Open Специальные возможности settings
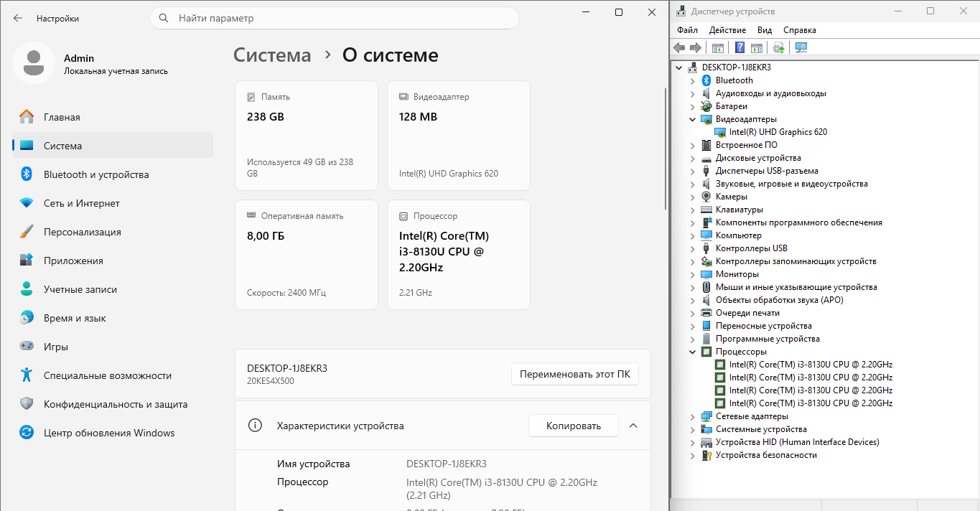The height and width of the screenshot is (511, 980). [113, 375]
